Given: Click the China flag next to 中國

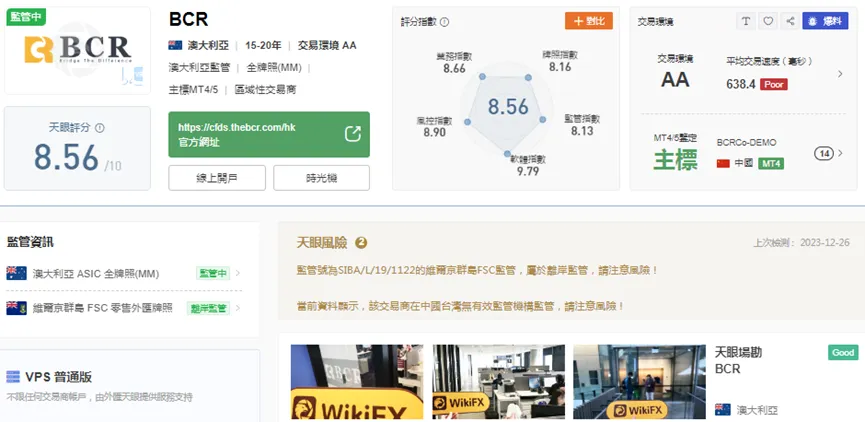Looking at the screenshot, I should tap(723, 164).
